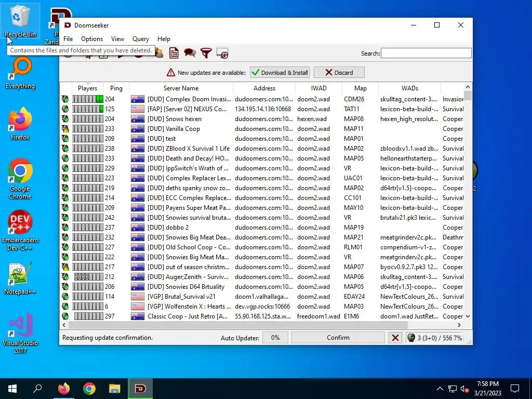Show hidden system tray icons

440,389
